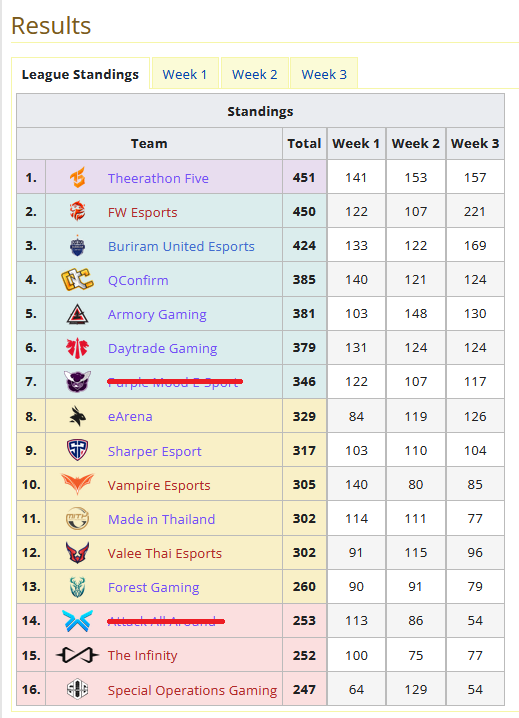Image resolution: width=519 pixels, height=718 pixels.
Task: Click the Armory Gaming triangle logo
Action: (77, 314)
